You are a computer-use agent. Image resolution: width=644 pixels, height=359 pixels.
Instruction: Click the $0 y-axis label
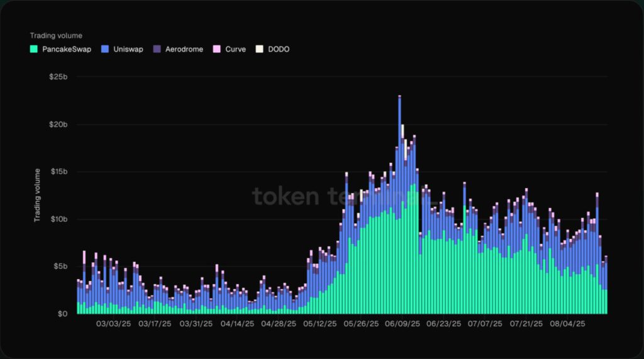point(62,314)
